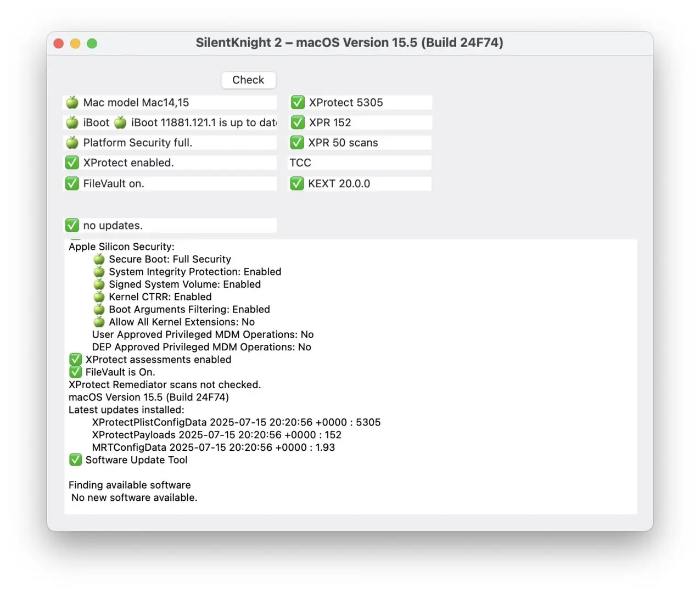Click macOS Version 15.5 line in log

149,397
